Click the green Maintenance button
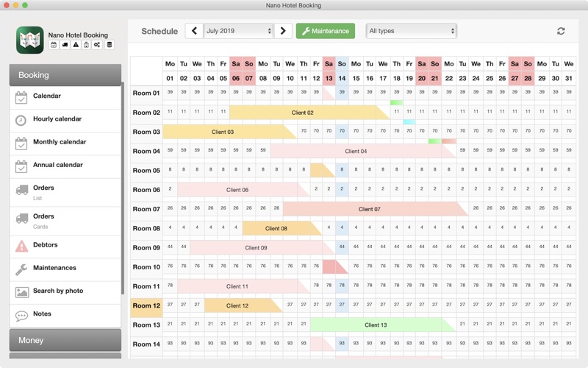Screen dimensions: 588x368 [325, 31]
